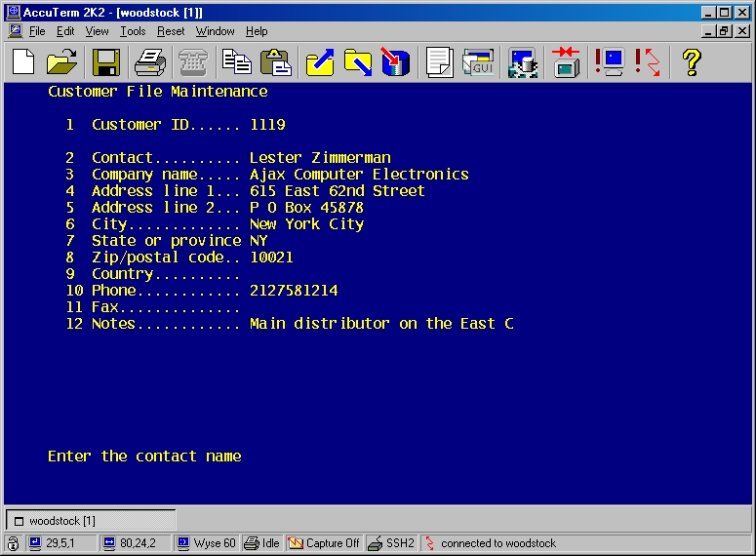This screenshot has width=756, height=556.
Task: Open the File menu
Action: [37, 31]
